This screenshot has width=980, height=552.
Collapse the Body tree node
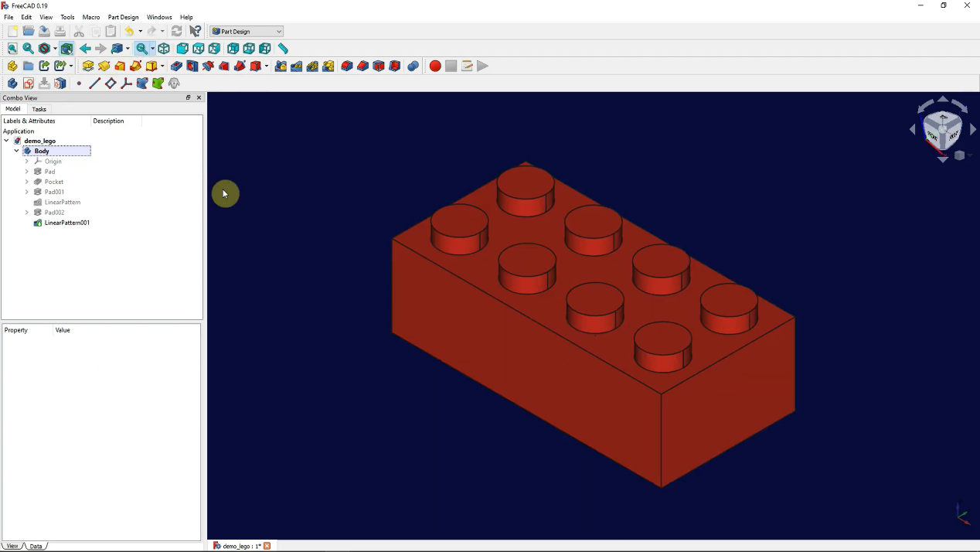click(x=16, y=151)
